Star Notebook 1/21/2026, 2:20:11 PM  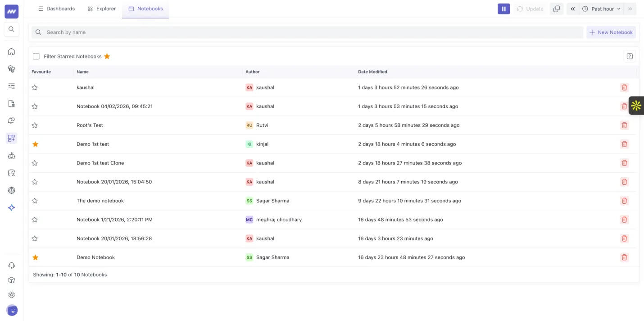[35, 220]
